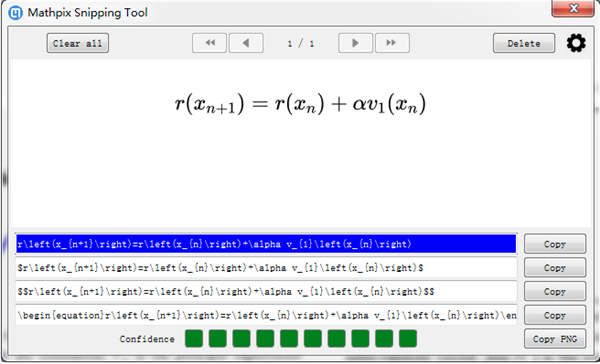
Task: Open settings via the gear icon
Action: tap(576, 43)
